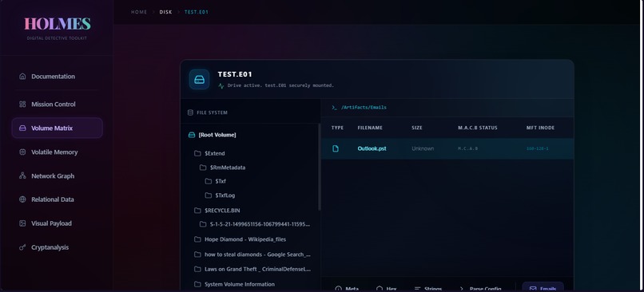Select Volume Matrix in the sidebar
Image resolution: width=644 pixels, height=292 pixels.
click(57, 128)
